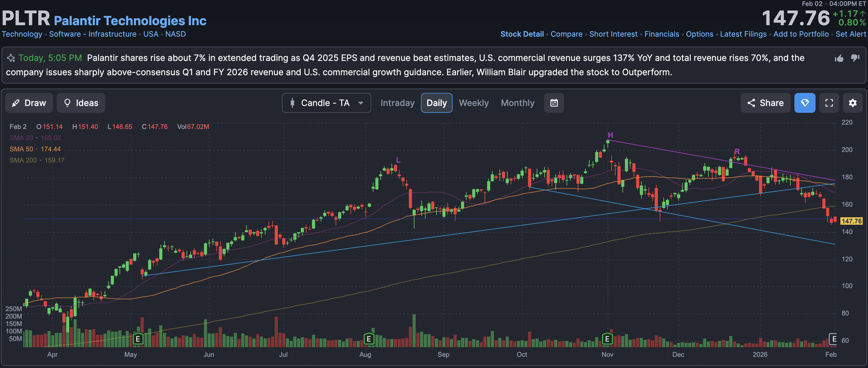The height and width of the screenshot is (368, 868).
Task: Click the SMA 200 indicator label
Action: [x=23, y=160]
